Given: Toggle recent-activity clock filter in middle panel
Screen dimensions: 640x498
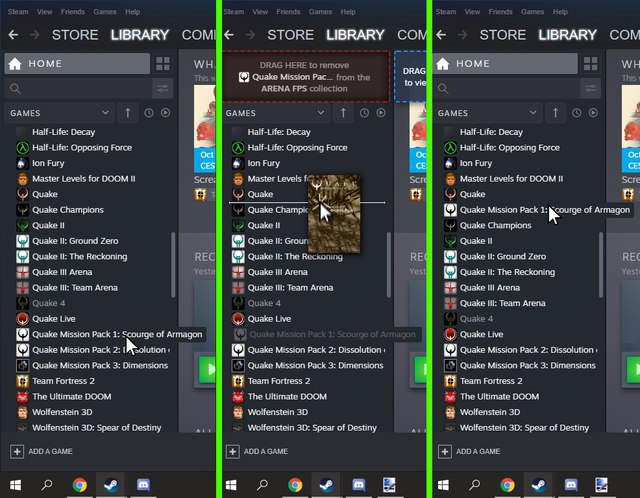Looking at the screenshot, I should click(364, 113).
